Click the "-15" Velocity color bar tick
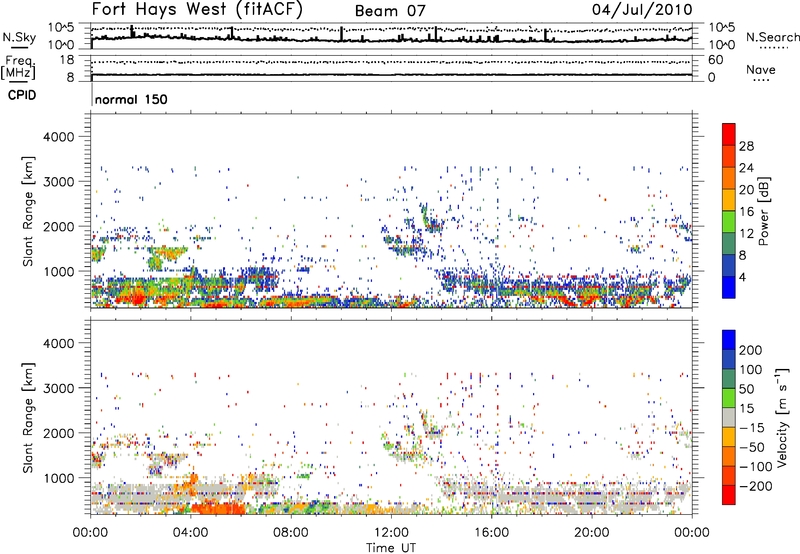 click(x=752, y=428)
